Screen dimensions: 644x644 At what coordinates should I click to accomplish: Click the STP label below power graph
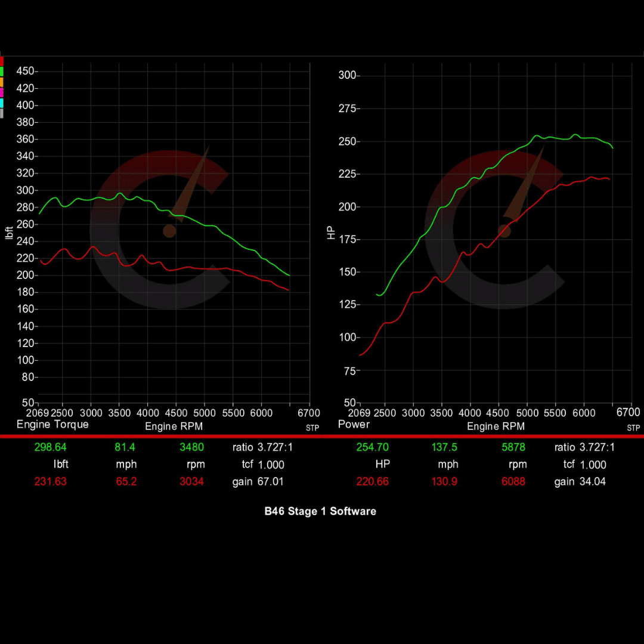tap(633, 428)
